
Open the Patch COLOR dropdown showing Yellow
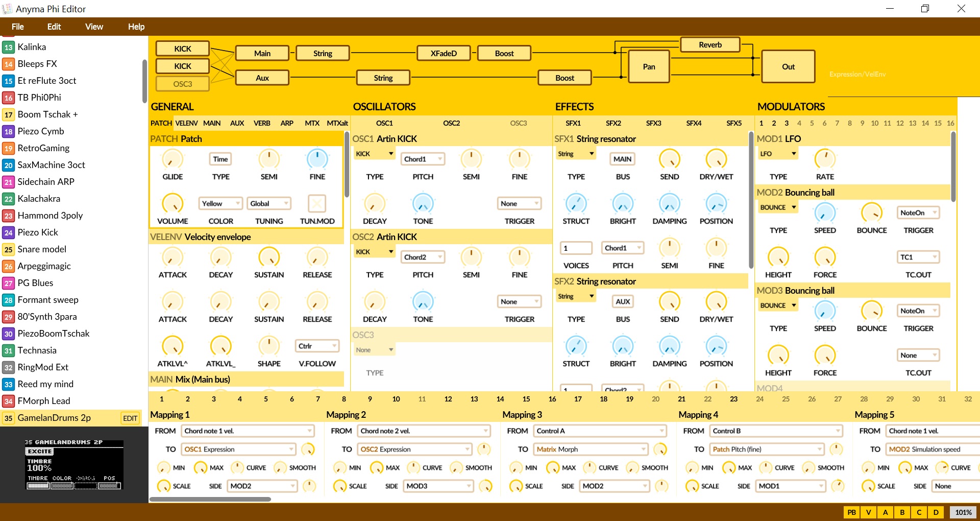point(220,204)
